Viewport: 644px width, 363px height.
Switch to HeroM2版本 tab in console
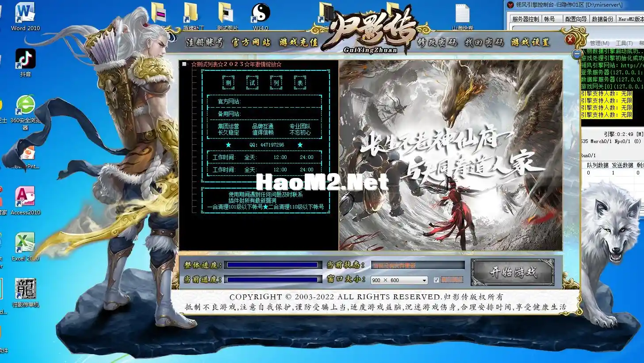[631, 19]
